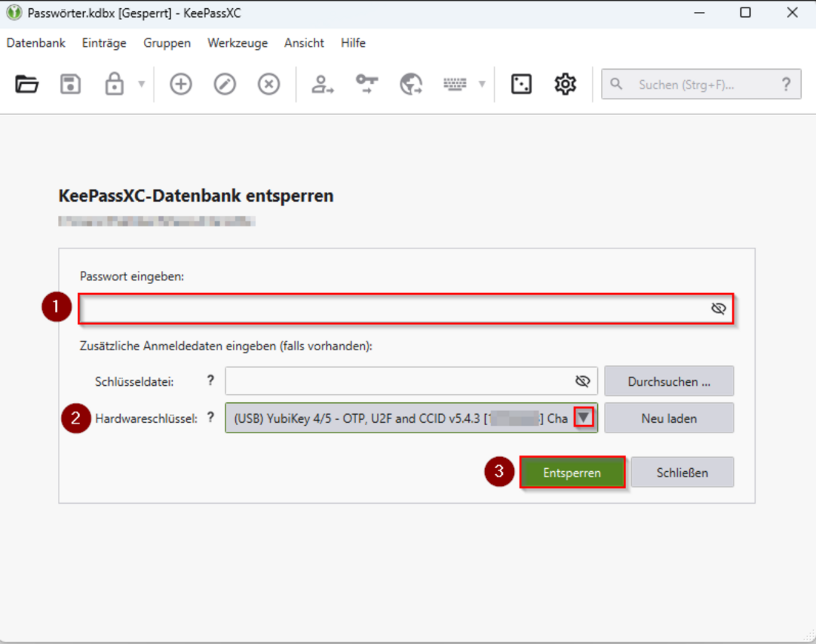Open password generator dice icon
This screenshot has width=816, height=644.
(521, 84)
